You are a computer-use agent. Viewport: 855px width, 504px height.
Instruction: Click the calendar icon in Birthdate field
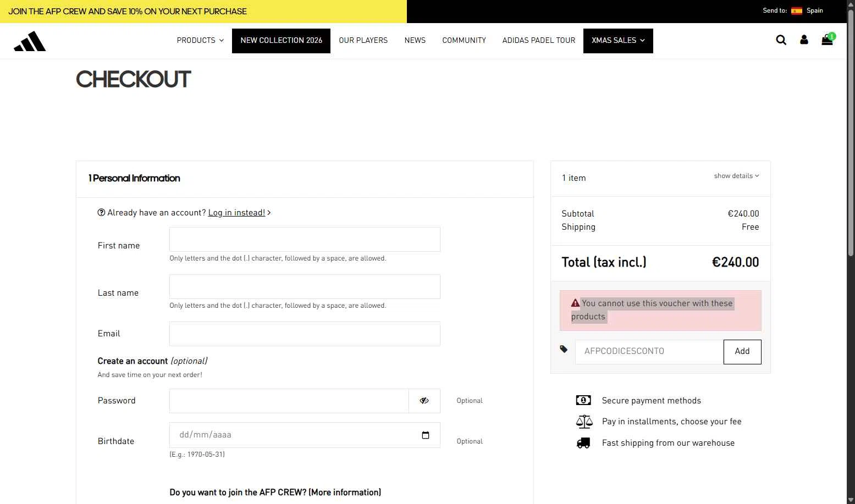[x=426, y=435]
